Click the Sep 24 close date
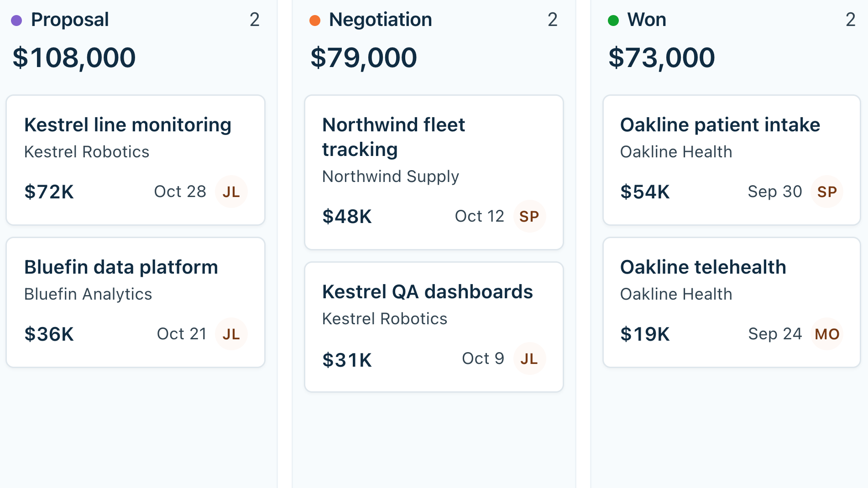The height and width of the screenshot is (488, 868). click(775, 334)
